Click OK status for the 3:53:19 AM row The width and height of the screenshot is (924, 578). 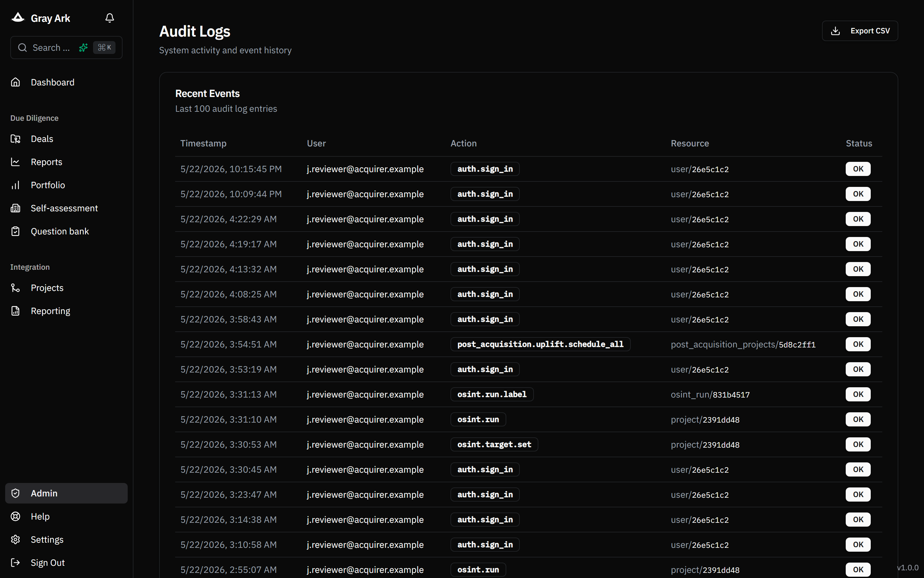(x=858, y=369)
